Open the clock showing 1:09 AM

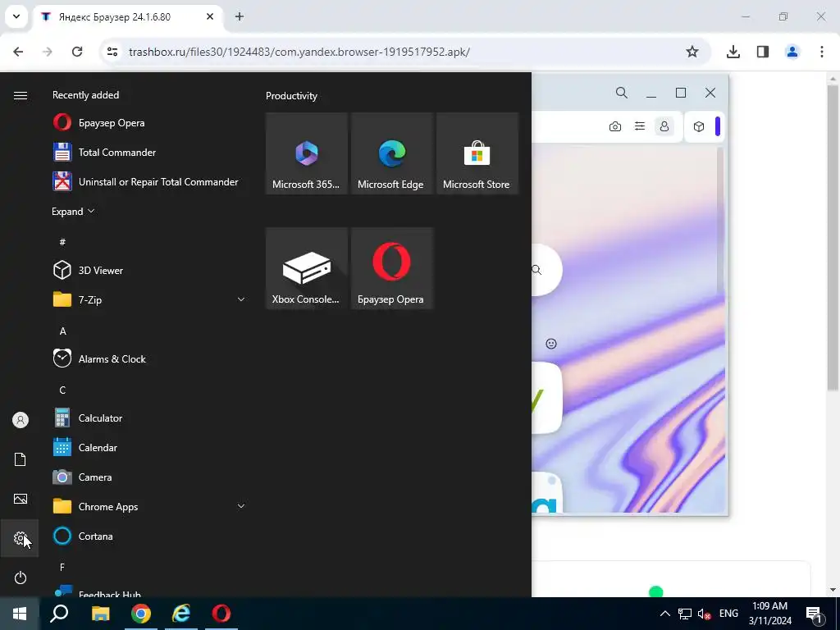tap(769, 614)
